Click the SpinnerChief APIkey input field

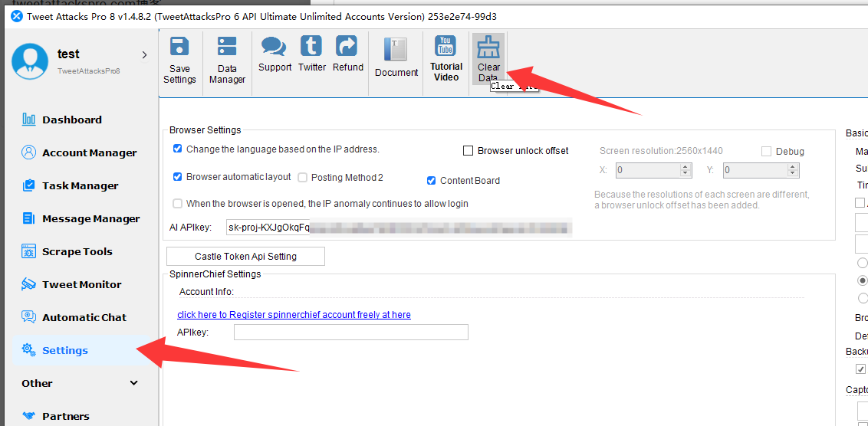coord(351,332)
